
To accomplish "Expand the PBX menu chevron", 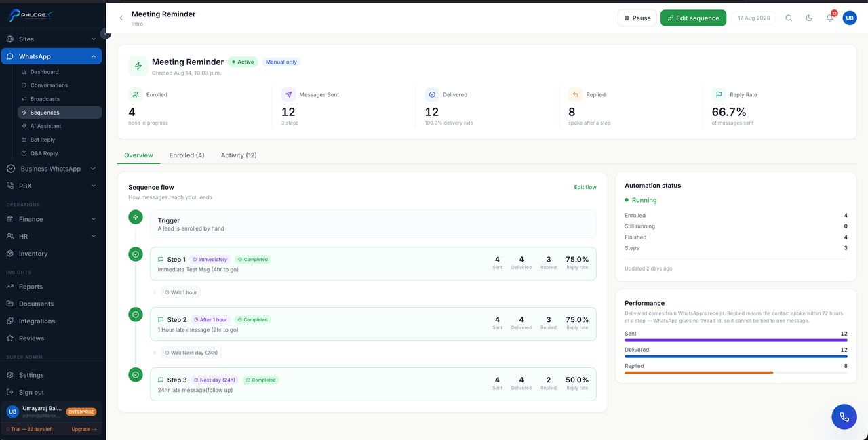I will [93, 186].
